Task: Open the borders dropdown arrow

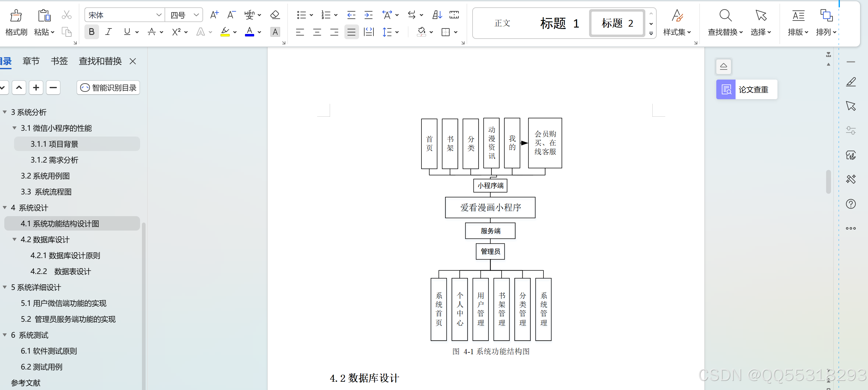Action: click(x=456, y=32)
